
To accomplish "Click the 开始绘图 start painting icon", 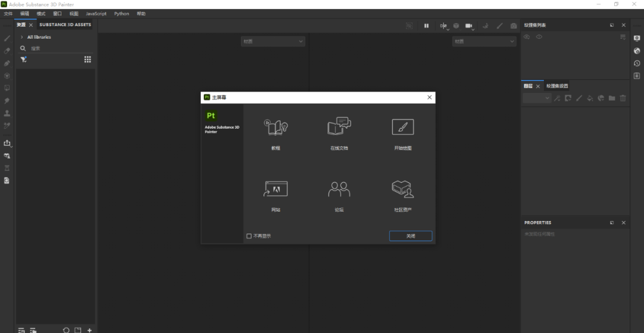I will point(402,127).
